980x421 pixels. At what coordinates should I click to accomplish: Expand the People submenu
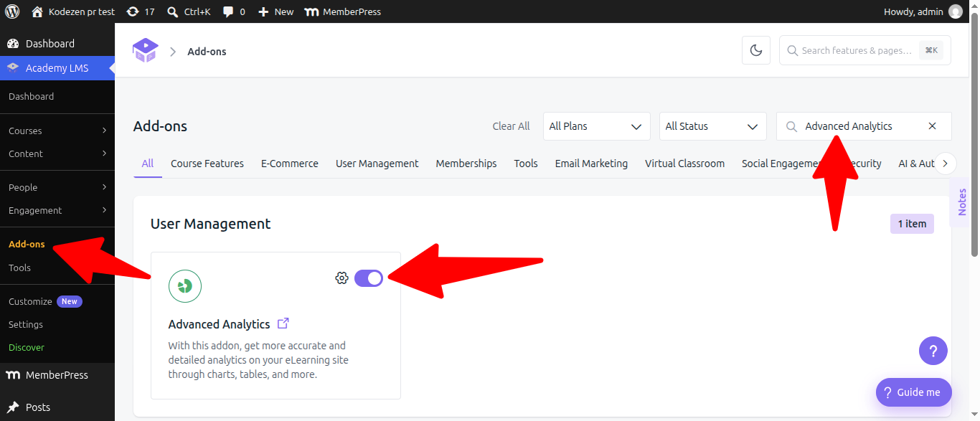coord(57,187)
